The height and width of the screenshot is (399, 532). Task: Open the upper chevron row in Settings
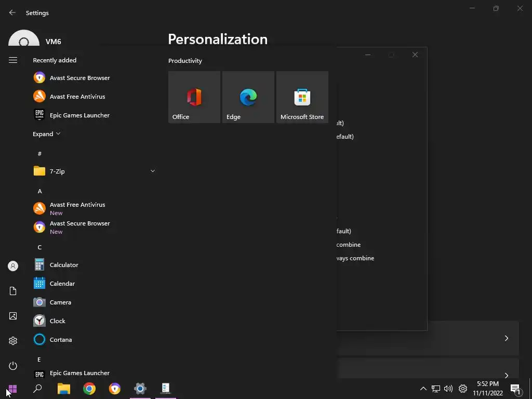click(x=428, y=338)
